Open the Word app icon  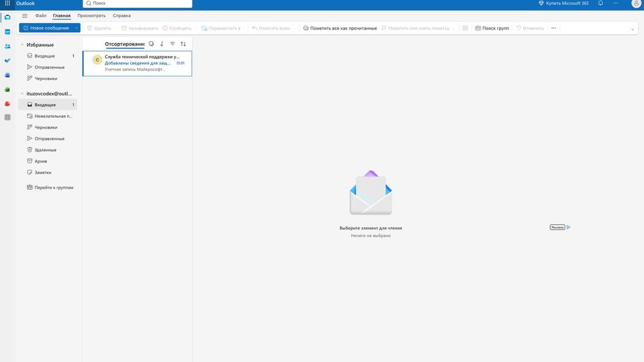point(7,75)
